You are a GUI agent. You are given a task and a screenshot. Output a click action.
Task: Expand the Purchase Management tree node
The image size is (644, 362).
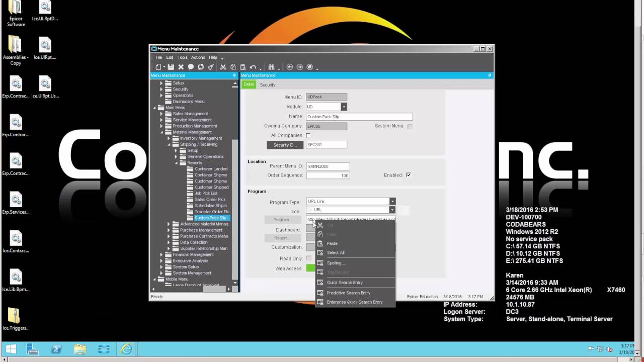click(x=169, y=230)
